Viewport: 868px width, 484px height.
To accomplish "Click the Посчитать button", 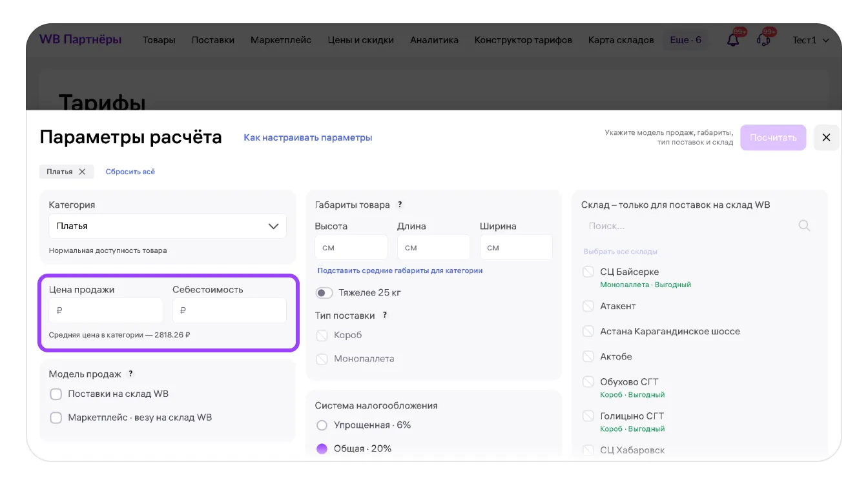I will (773, 137).
